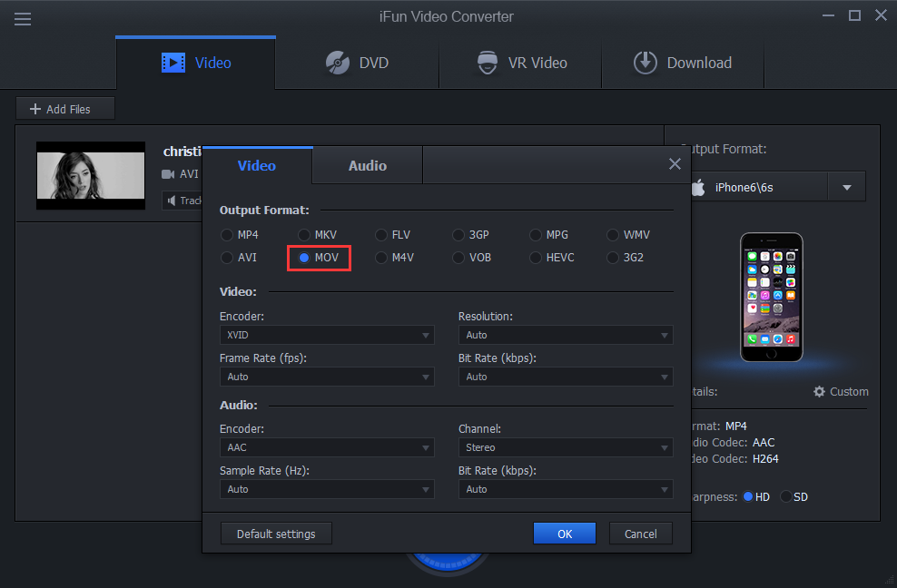Viewport: 897px width, 588px height.
Task: Choose HD sharpness option
Action: (x=755, y=496)
